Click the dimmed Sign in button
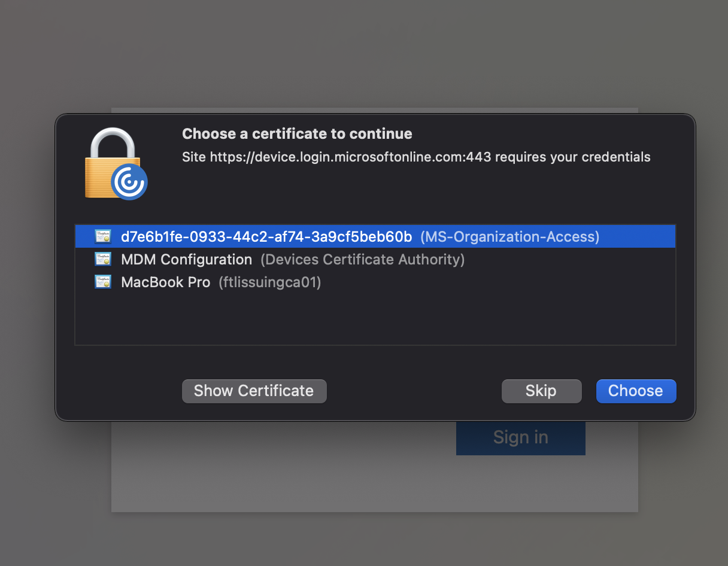Viewport: 728px width, 566px height. (520, 437)
